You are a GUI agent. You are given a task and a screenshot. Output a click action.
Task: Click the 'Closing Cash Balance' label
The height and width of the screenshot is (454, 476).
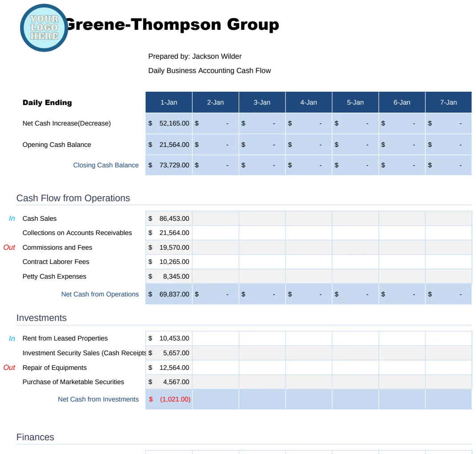pyautogui.click(x=106, y=165)
